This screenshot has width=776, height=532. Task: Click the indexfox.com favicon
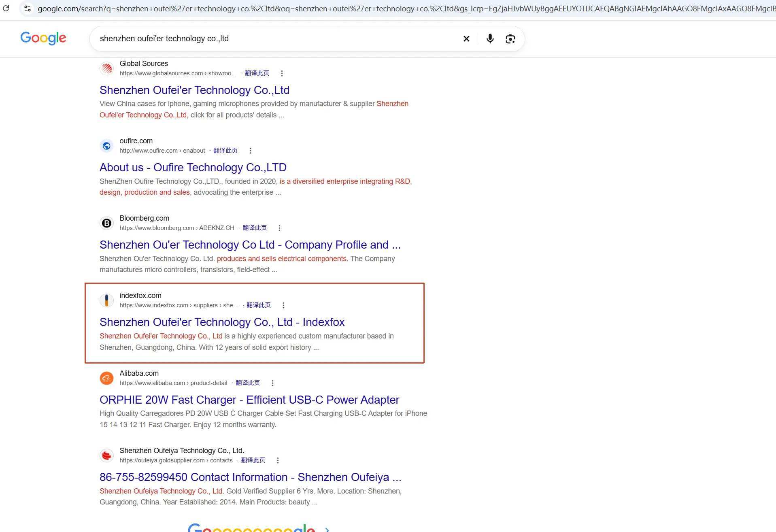coord(107,300)
